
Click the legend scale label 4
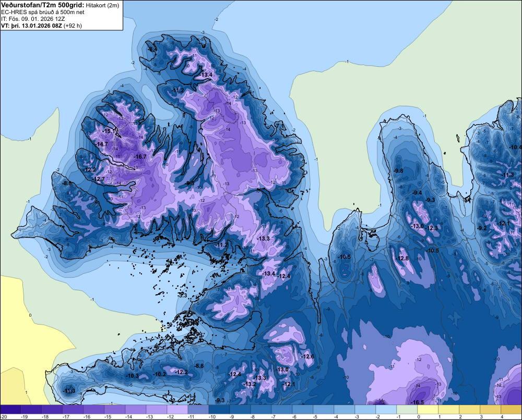[502, 417]
